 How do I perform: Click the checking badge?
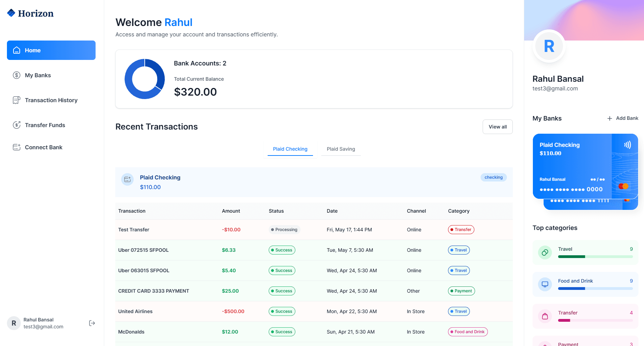click(493, 177)
